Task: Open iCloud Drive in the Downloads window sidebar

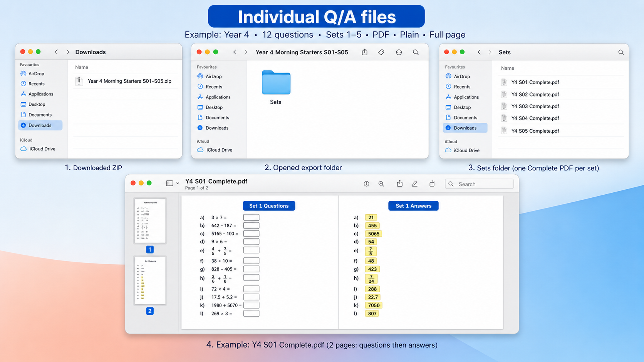Action: tap(38, 149)
